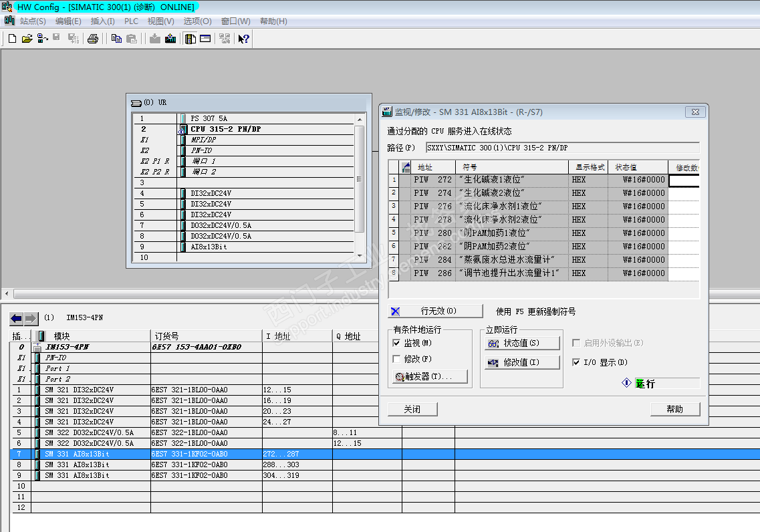
Task: Toggle the I/O 显示(D) checkbox
Action: click(576, 362)
